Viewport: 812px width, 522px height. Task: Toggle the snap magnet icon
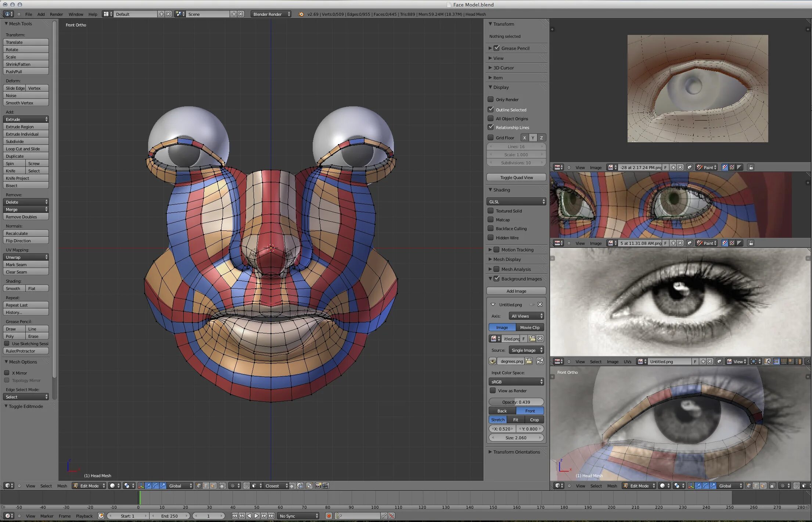(x=247, y=486)
